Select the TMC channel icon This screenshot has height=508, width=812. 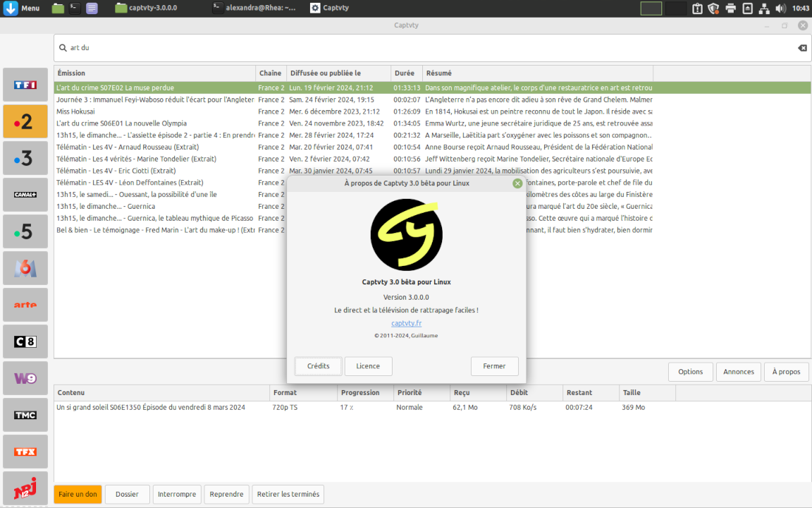click(25, 415)
